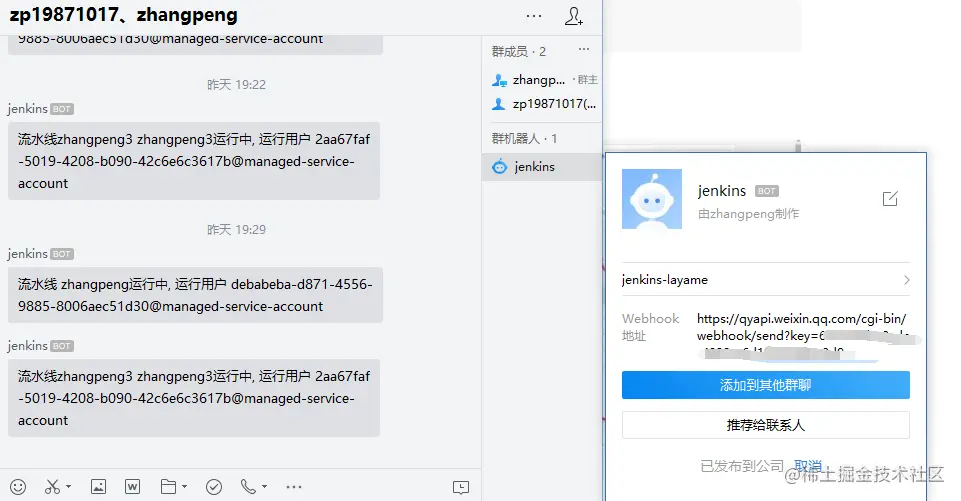Click the Webhook URL address text
The image size is (961, 501).
click(802, 335)
